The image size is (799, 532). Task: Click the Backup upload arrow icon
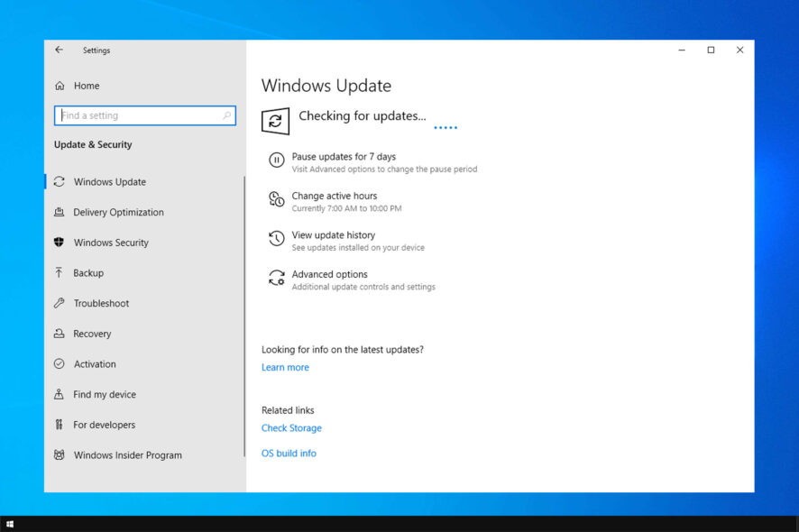60,272
